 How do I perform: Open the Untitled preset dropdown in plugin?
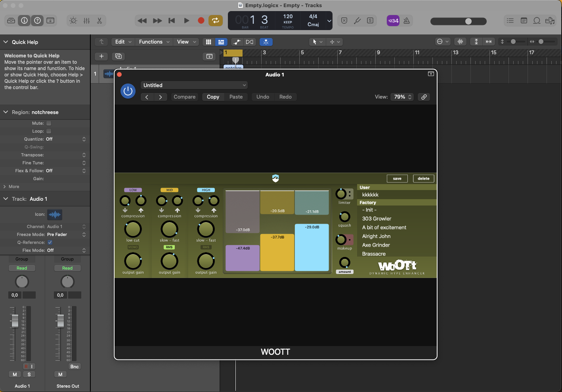(194, 85)
